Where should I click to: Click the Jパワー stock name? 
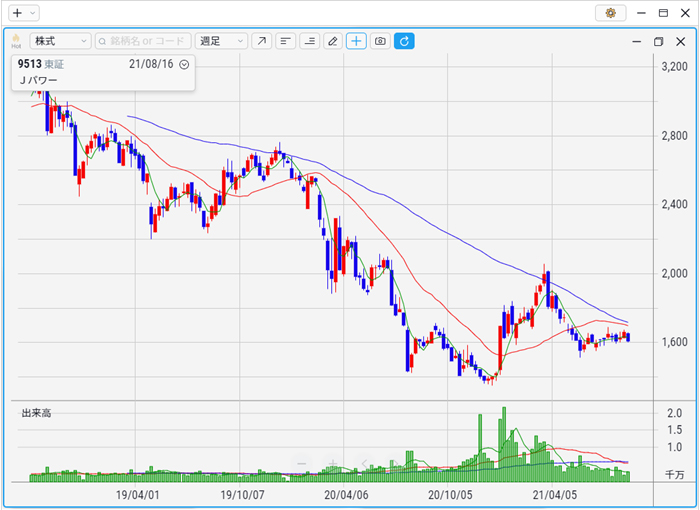click(x=38, y=81)
